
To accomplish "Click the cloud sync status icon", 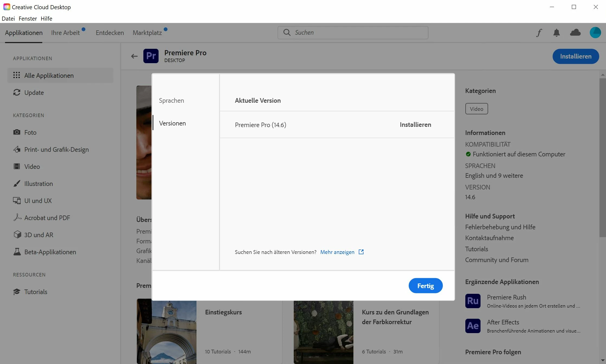I will pyautogui.click(x=575, y=33).
